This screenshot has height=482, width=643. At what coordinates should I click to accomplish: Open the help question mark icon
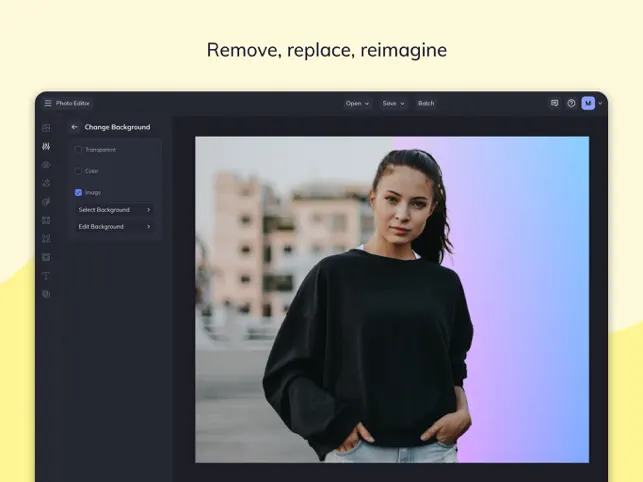571,103
